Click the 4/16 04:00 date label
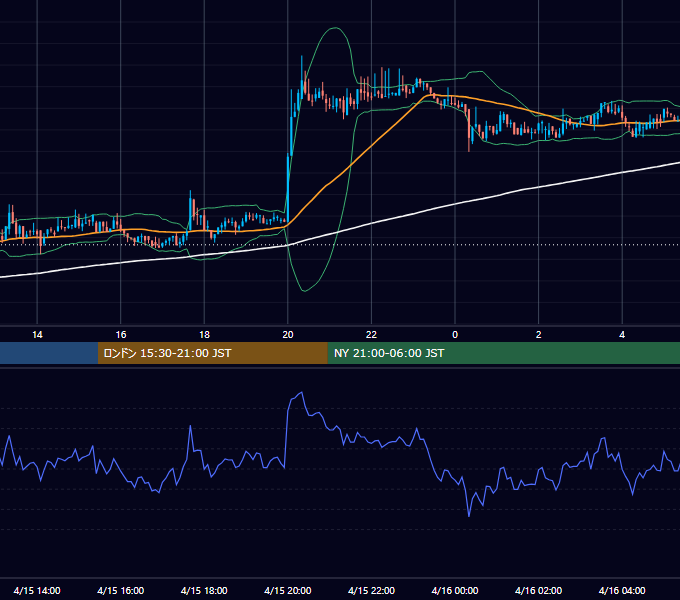This screenshot has height=600, width=680. tap(622, 590)
